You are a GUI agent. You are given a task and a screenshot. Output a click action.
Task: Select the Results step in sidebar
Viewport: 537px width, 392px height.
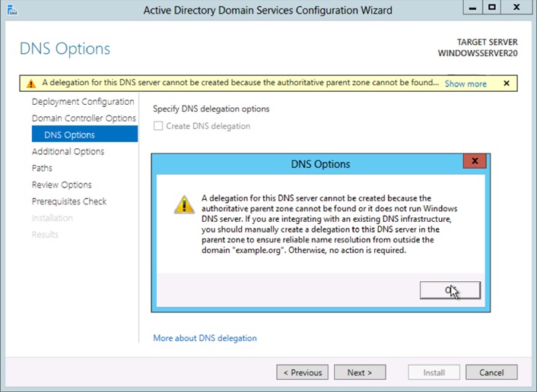(45, 235)
